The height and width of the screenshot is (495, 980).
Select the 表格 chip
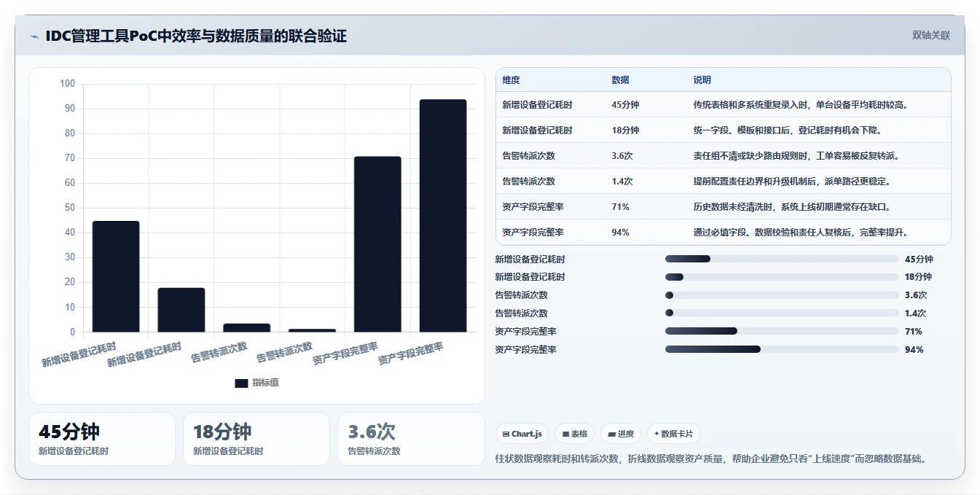point(575,434)
